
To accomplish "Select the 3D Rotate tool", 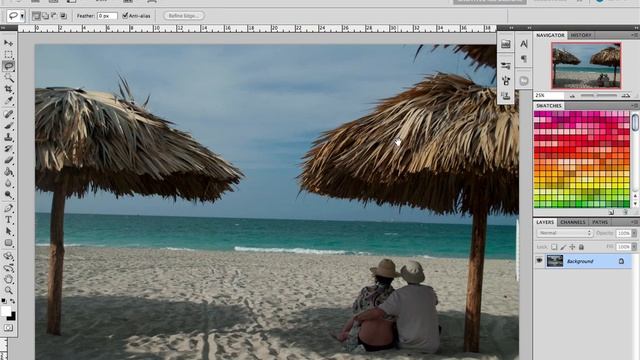I will (x=8, y=256).
